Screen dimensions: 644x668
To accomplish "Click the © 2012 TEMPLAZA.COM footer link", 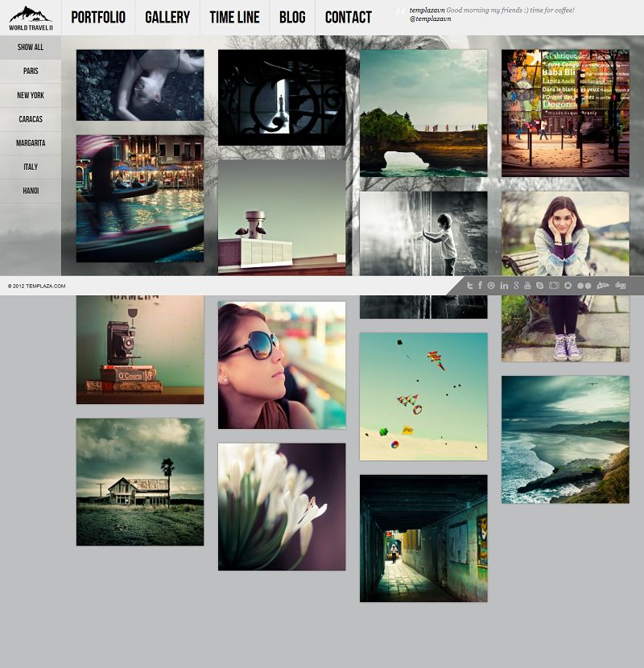I will [37, 286].
